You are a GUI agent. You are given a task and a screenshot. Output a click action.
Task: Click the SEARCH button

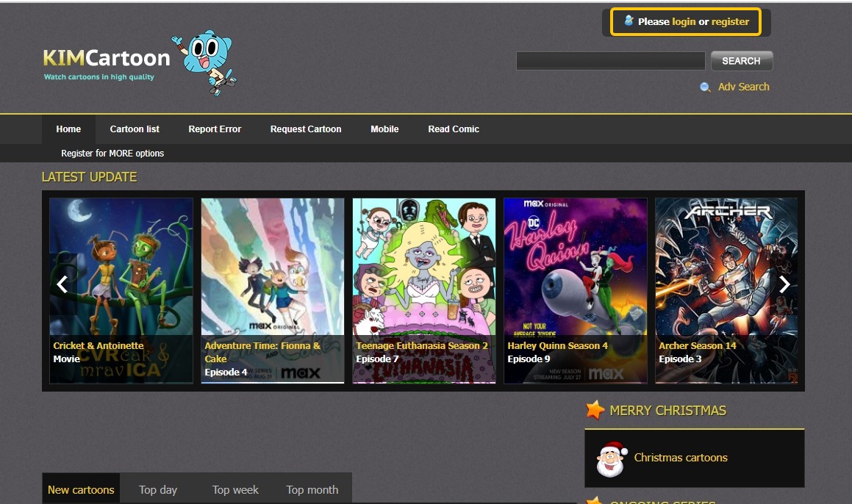point(741,61)
